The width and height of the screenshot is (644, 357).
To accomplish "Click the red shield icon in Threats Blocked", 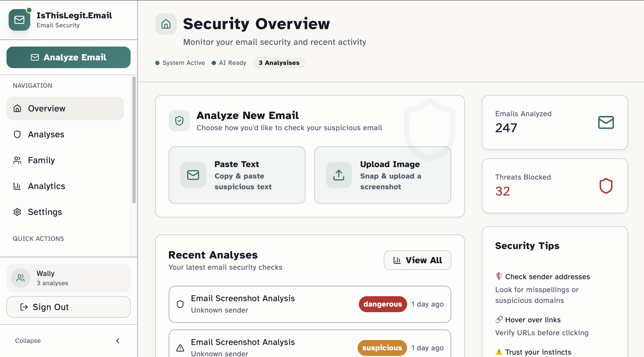I will point(606,186).
